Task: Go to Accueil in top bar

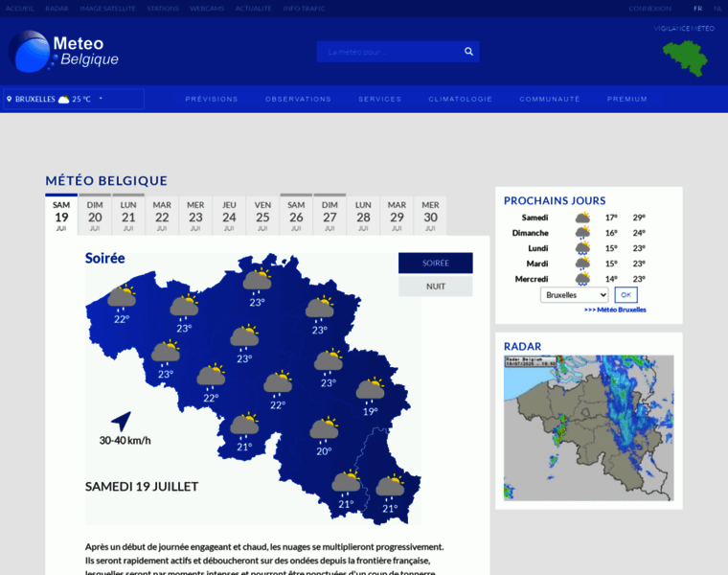Action: click(x=19, y=9)
